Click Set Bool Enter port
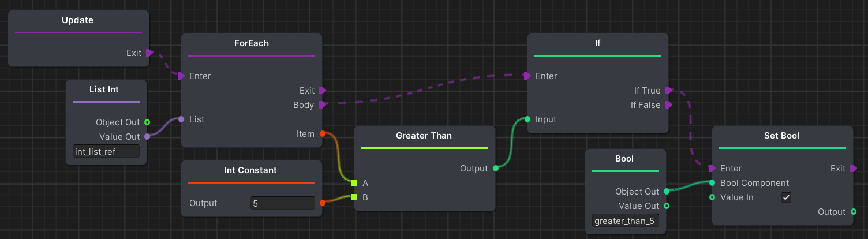Image resolution: width=868 pixels, height=239 pixels. pos(712,168)
